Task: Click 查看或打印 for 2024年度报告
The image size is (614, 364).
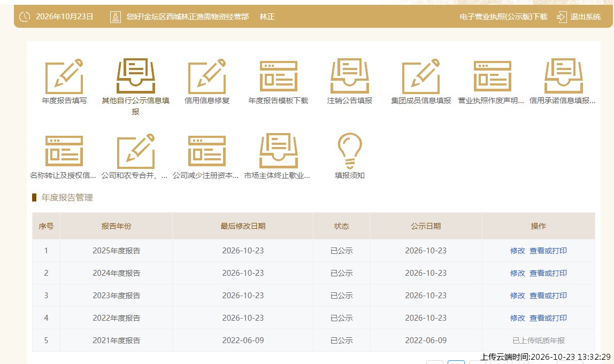Action: (548, 273)
